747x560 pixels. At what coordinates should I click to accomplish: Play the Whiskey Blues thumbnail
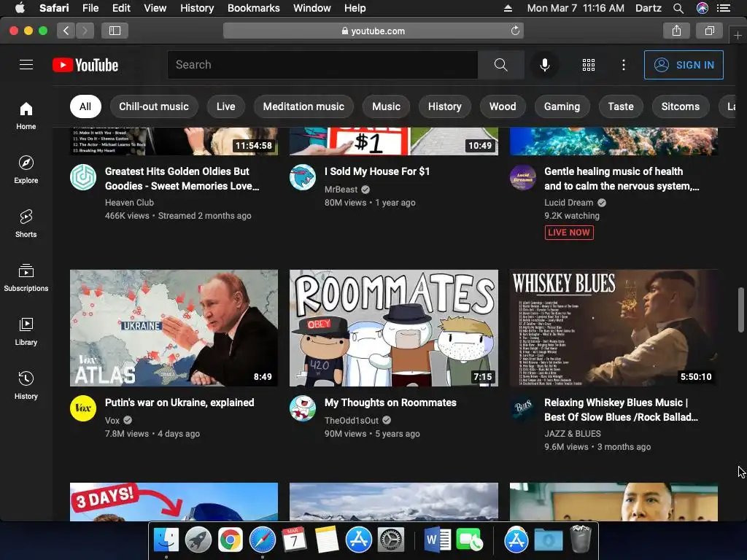(614, 328)
